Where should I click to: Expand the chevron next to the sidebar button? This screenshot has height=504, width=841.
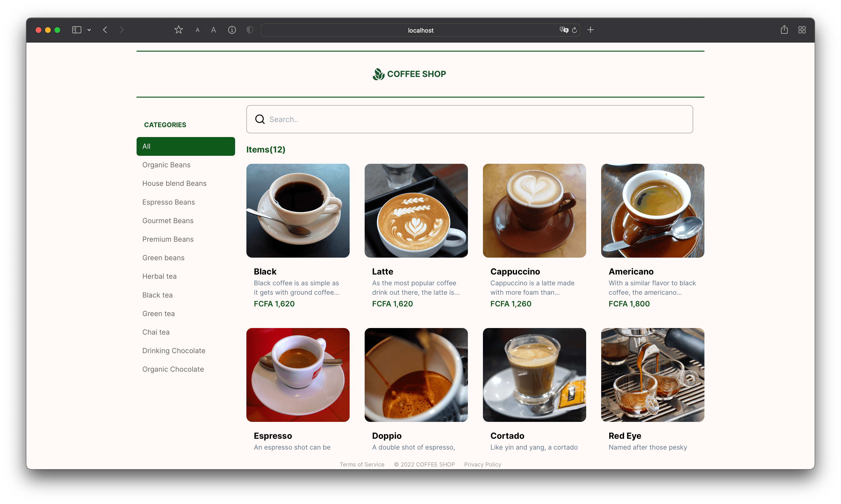tap(89, 30)
